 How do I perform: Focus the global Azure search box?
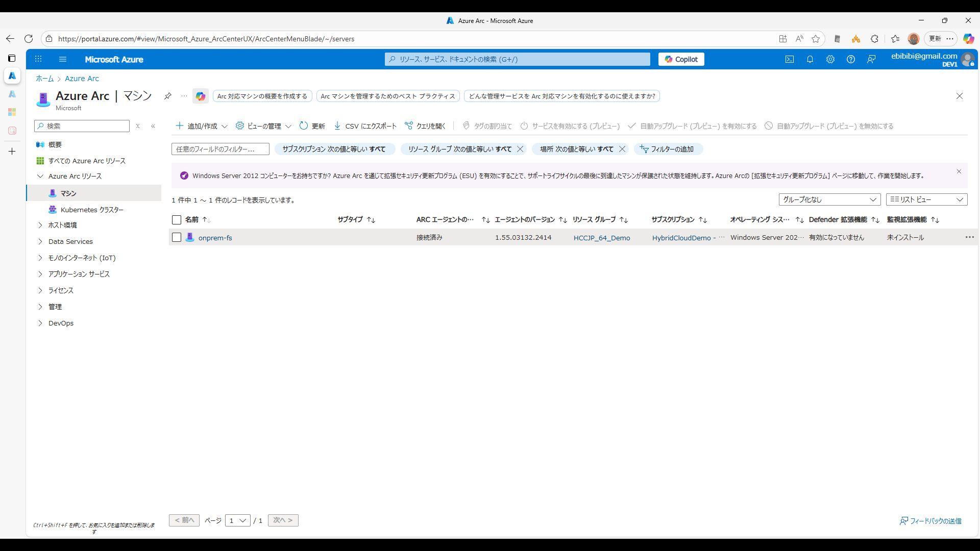(517, 59)
